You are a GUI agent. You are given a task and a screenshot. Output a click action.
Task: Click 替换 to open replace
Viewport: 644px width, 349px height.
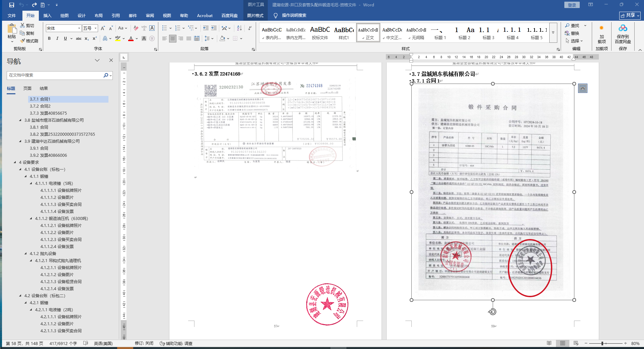pos(572,33)
